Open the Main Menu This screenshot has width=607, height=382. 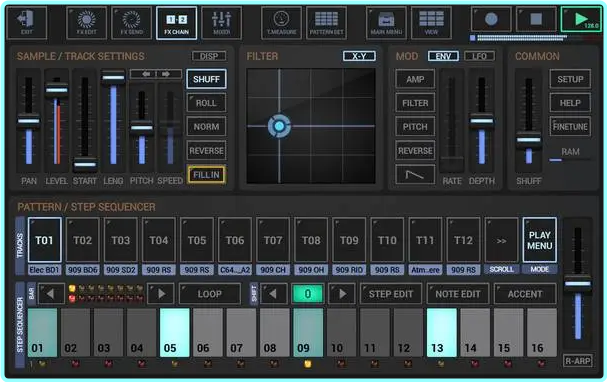386,23
